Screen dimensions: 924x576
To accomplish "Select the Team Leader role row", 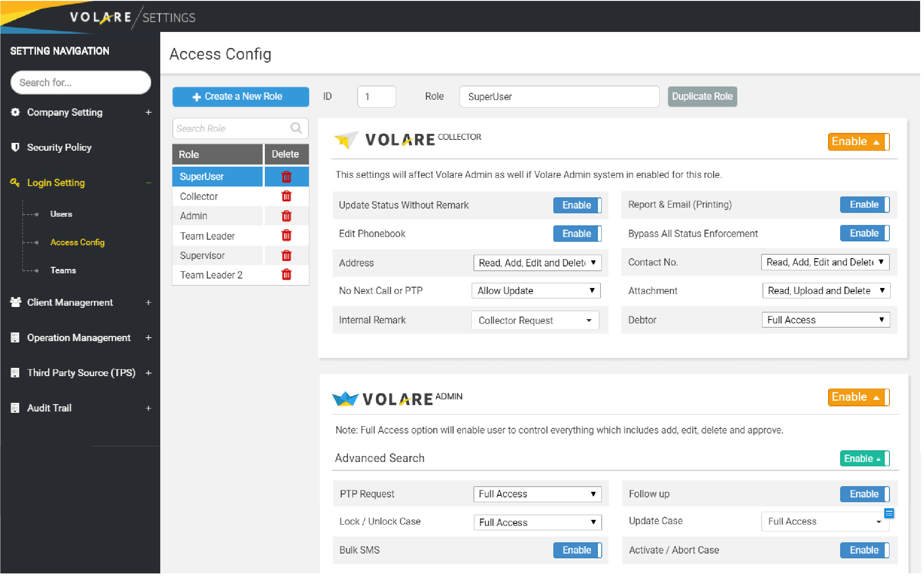I will 218,236.
